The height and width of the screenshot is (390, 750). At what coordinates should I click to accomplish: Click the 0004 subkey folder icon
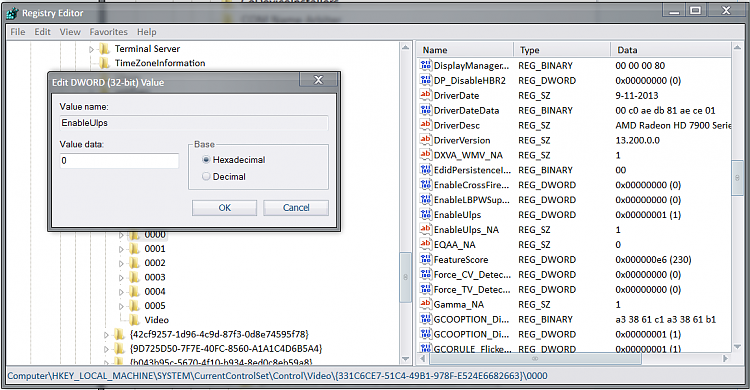click(134, 291)
